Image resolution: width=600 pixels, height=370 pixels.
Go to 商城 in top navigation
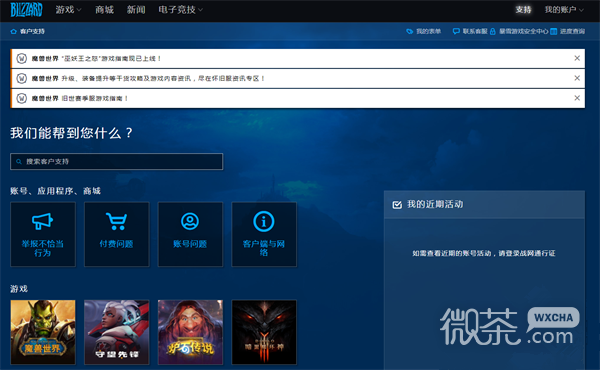coord(104,10)
